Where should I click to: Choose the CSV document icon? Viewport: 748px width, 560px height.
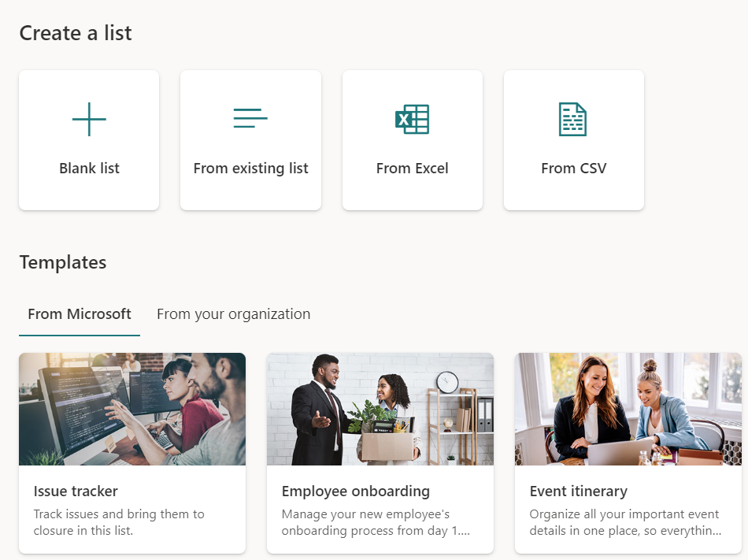pos(573,120)
